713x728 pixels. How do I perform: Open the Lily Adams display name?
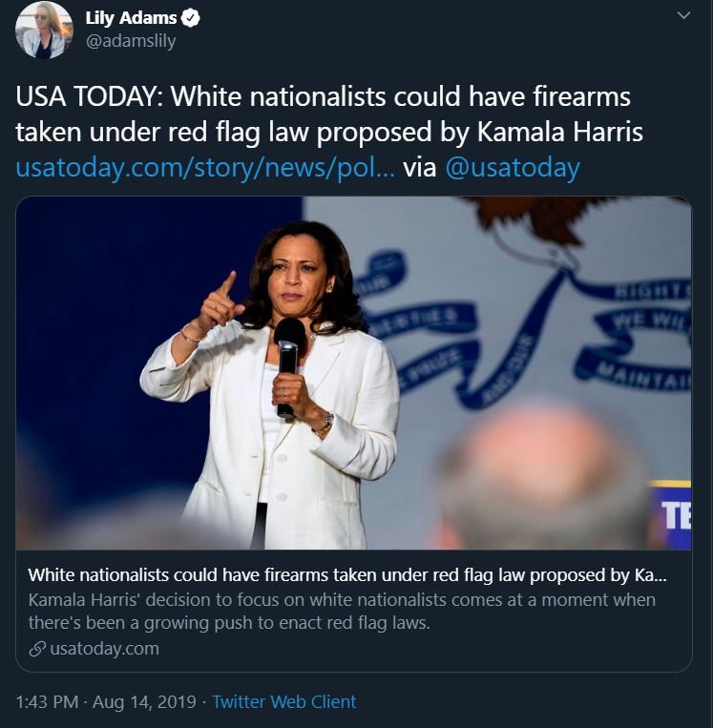131,18
